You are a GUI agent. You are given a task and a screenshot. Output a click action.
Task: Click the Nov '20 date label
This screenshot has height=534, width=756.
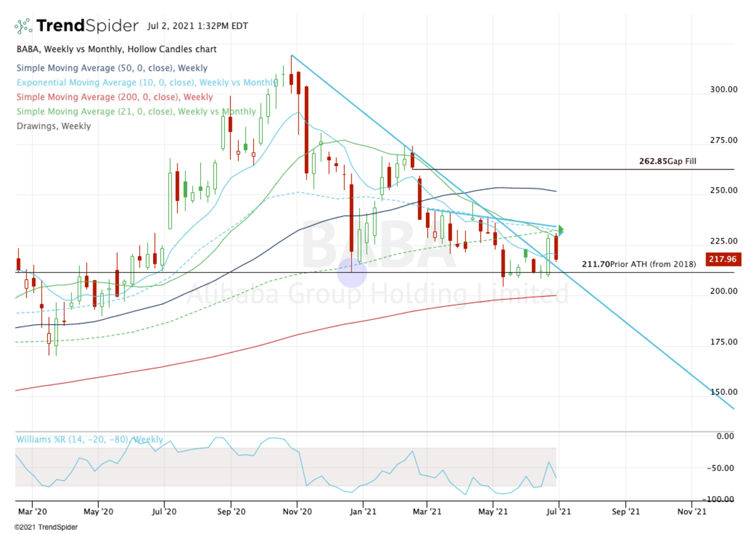pos(297,512)
